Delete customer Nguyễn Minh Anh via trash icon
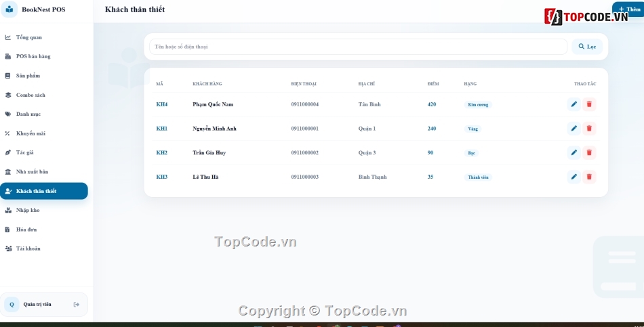The width and height of the screenshot is (644, 327). (x=589, y=129)
